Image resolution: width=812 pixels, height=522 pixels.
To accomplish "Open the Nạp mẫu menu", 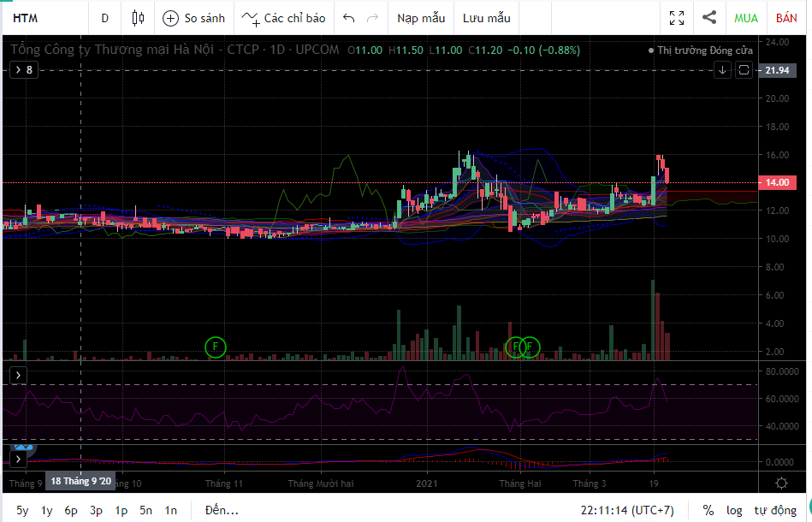I will (x=420, y=18).
